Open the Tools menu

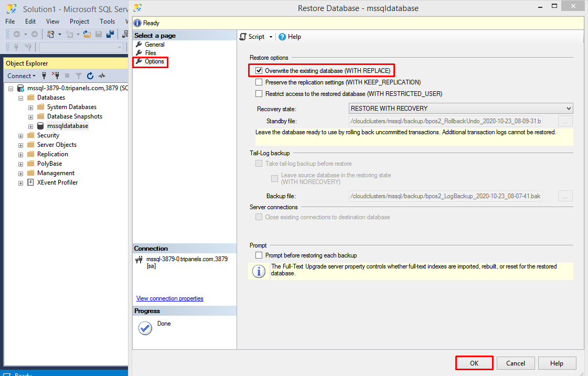pos(107,22)
